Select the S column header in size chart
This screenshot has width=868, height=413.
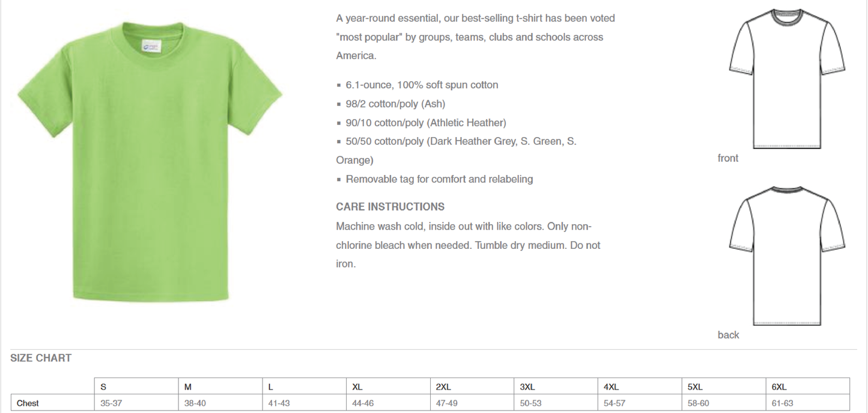tap(136, 387)
